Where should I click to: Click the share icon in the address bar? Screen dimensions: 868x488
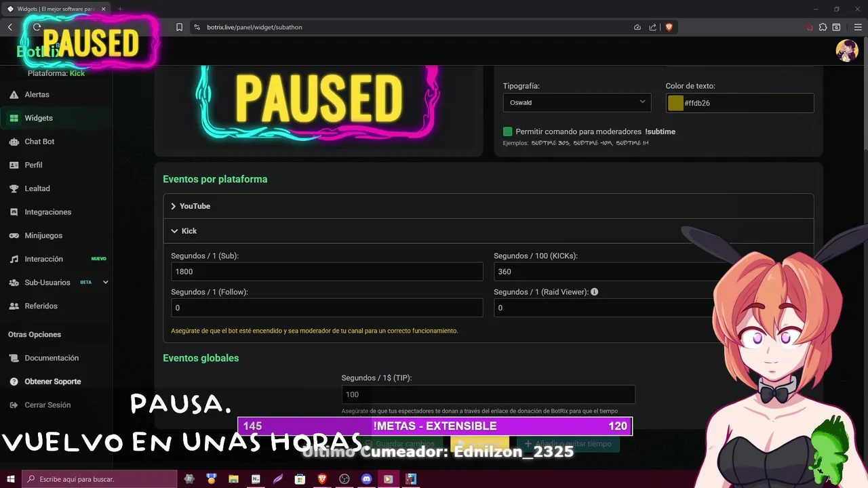(x=652, y=27)
